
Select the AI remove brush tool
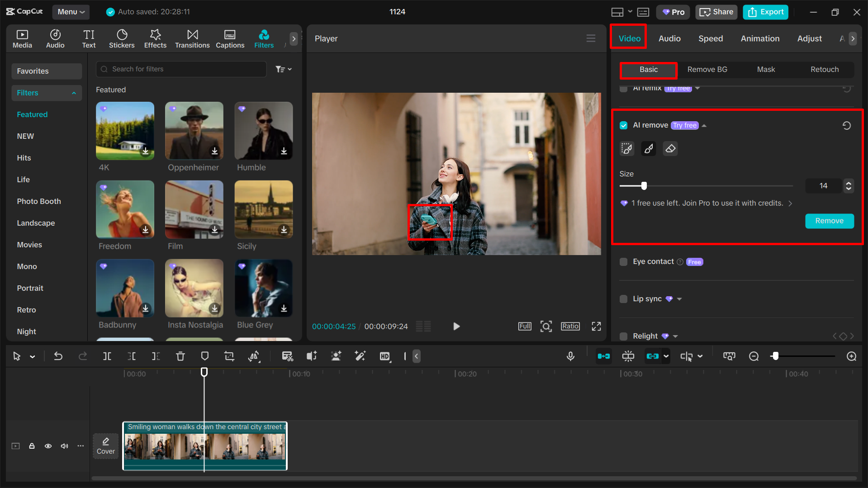pos(648,148)
